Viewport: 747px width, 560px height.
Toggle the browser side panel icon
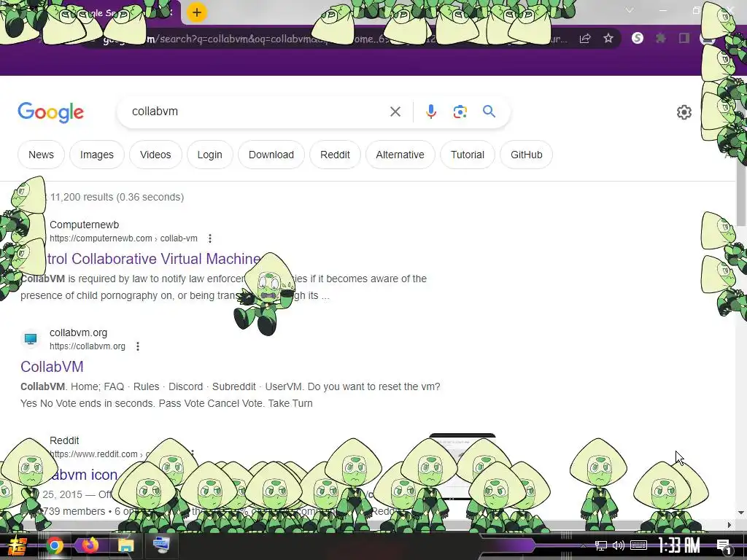[x=684, y=38]
